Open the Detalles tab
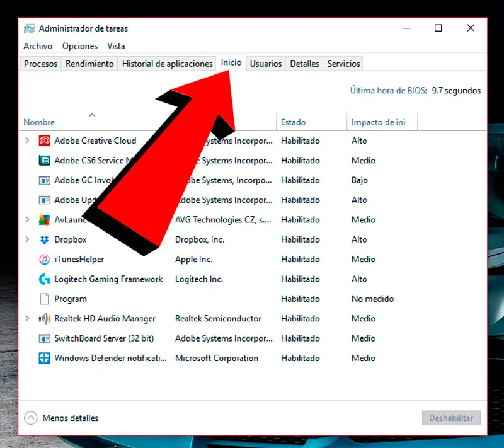Image resolution: width=504 pixels, height=448 pixels. click(304, 64)
